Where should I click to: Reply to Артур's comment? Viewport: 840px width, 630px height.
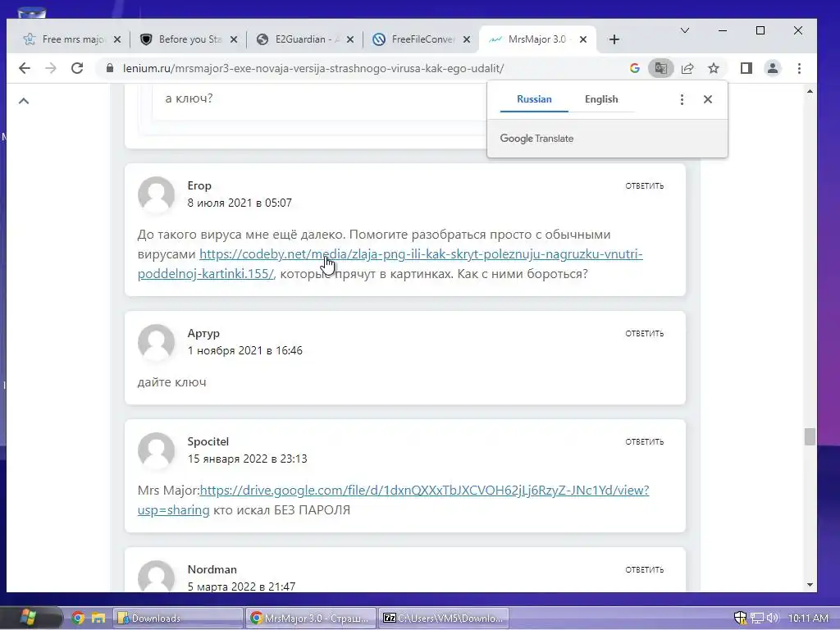coord(645,333)
